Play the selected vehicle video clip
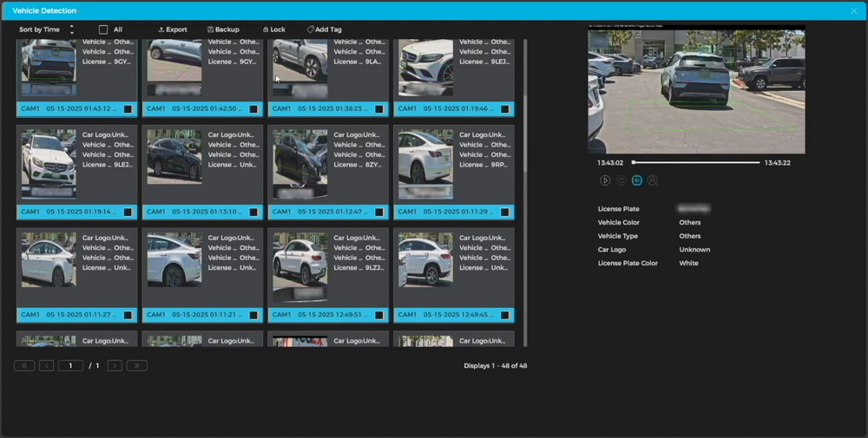 [605, 180]
